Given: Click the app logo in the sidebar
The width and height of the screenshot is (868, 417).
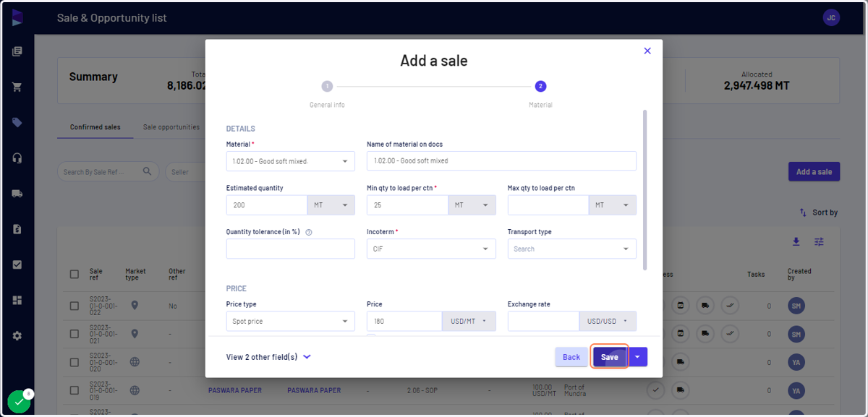Looking at the screenshot, I should tap(17, 18).
